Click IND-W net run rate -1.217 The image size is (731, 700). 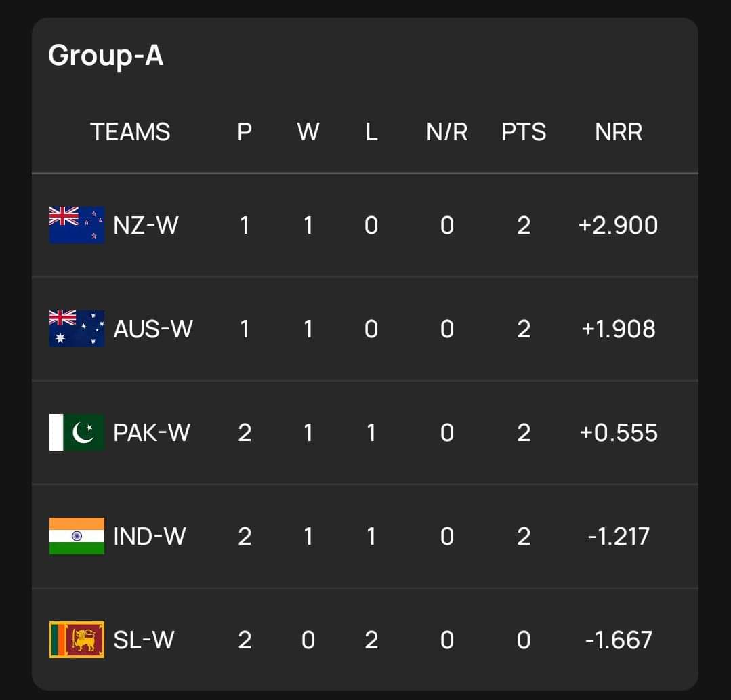[619, 536]
